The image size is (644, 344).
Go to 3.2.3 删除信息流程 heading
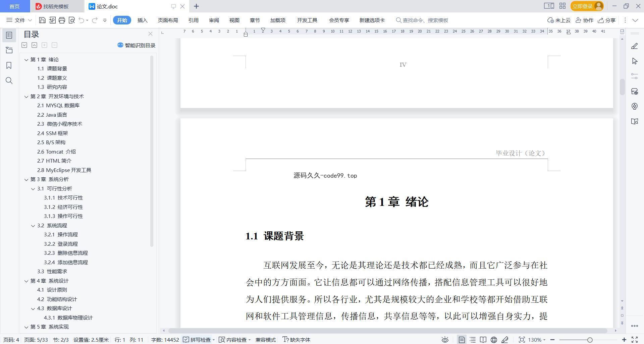coord(66,253)
